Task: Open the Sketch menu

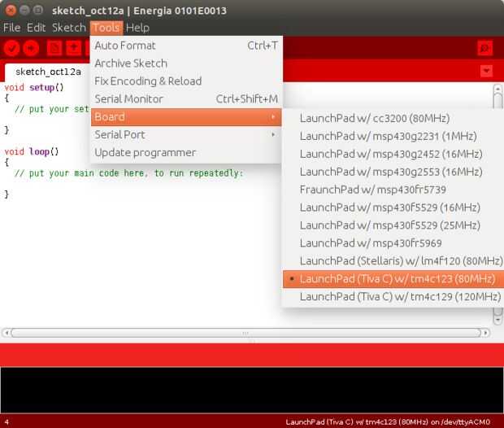Action: (69, 28)
